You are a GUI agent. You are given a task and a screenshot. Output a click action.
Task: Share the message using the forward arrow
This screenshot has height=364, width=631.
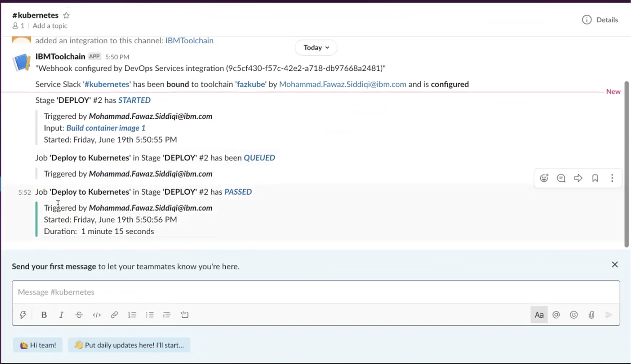tap(578, 178)
